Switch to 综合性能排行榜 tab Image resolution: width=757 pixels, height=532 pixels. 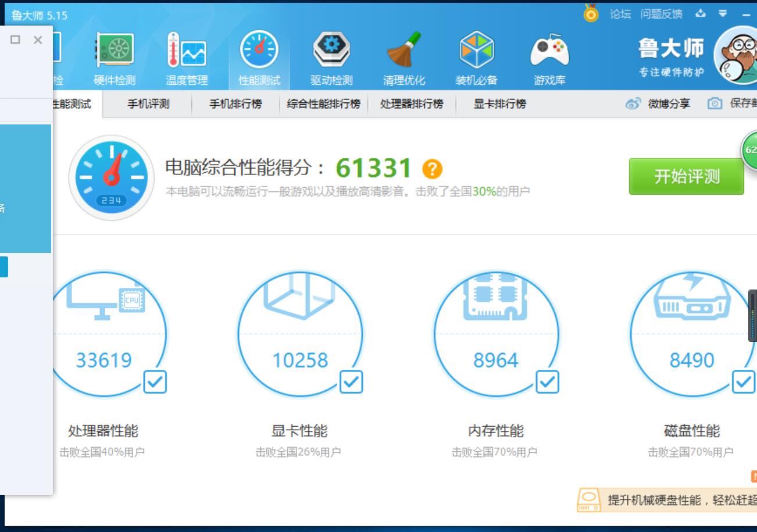coord(324,104)
